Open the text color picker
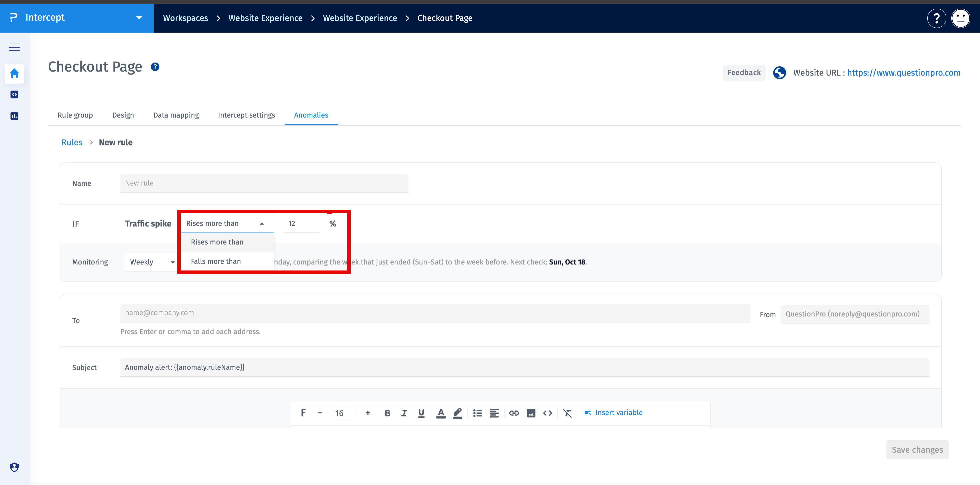This screenshot has height=485, width=980. (441, 413)
